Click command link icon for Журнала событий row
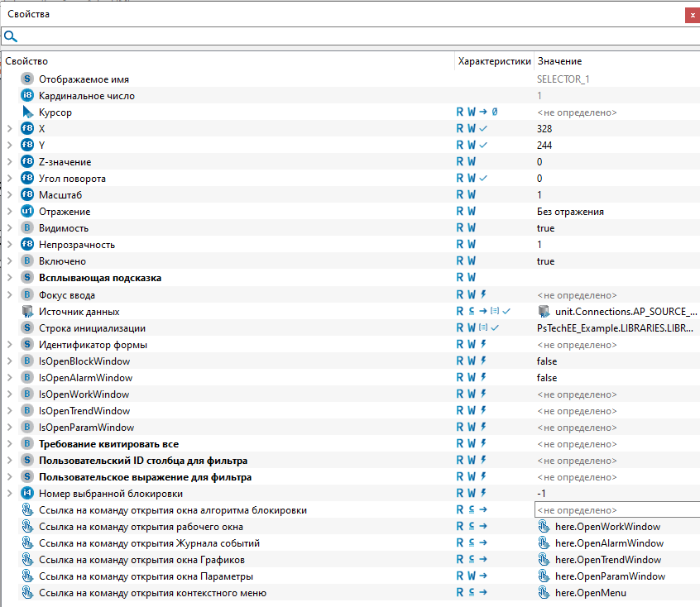700x607 pixels. click(27, 543)
